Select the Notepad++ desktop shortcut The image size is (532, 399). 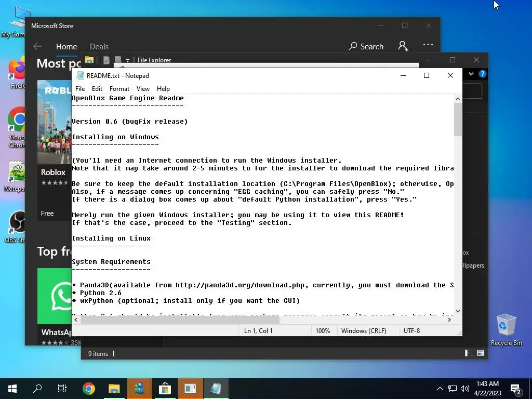click(x=15, y=176)
